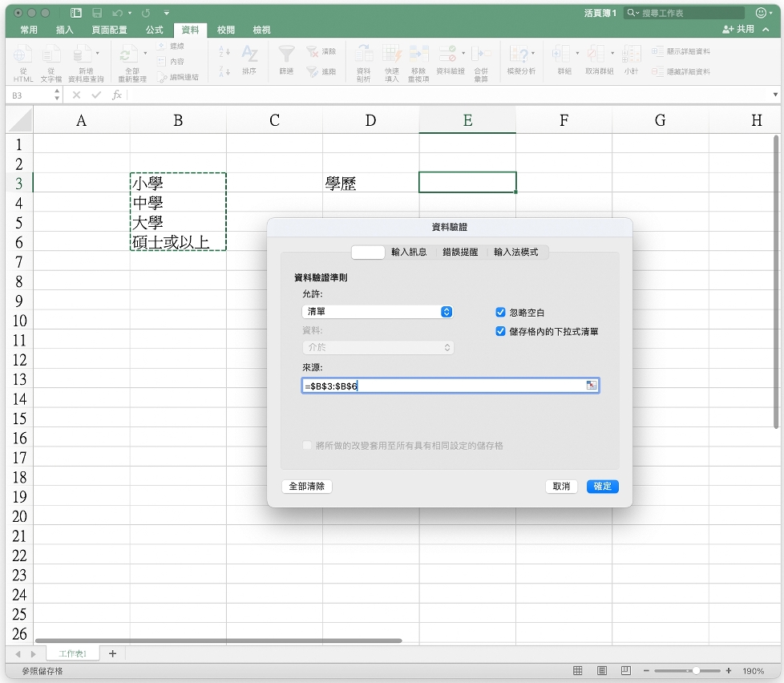Click the 全部清除 button

click(307, 487)
